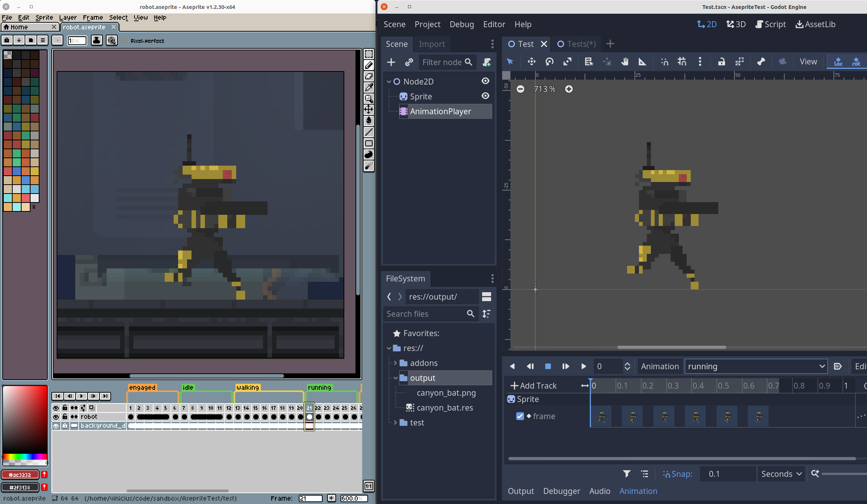Click the Ruler Mode tool in Godot

642,62
